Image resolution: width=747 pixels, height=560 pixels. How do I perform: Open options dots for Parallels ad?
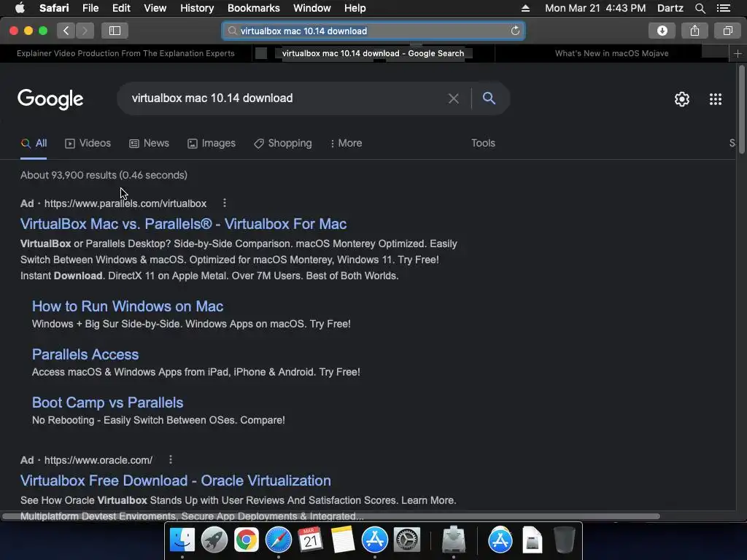click(225, 203)
